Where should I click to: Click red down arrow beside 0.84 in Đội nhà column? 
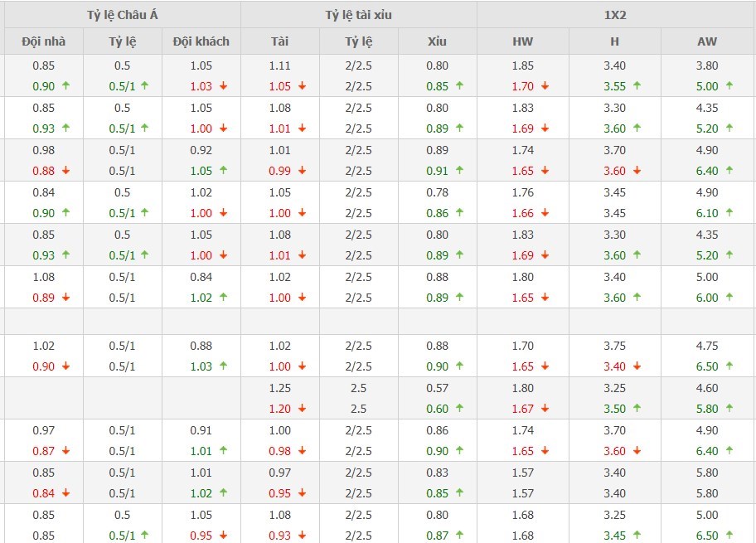[65, 493]
